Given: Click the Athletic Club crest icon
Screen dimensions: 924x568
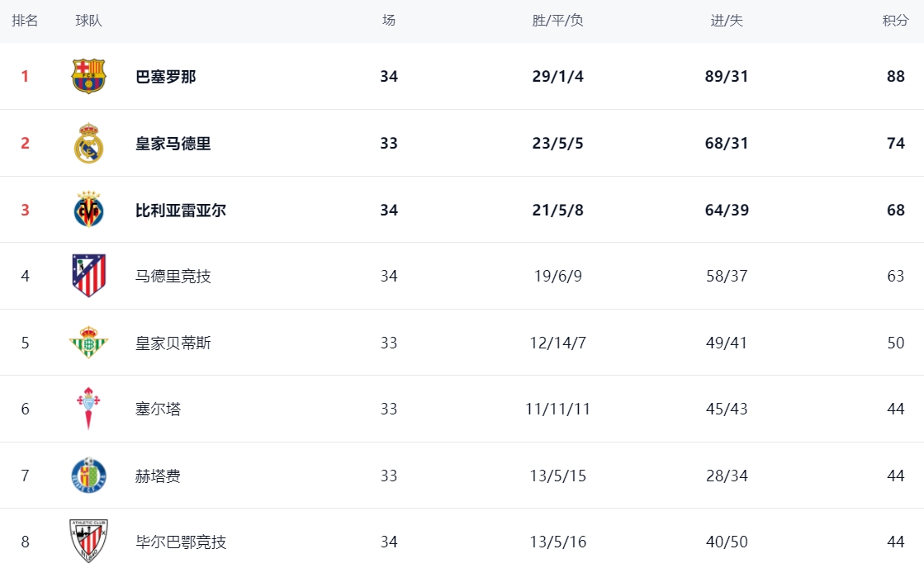Looking at the screenshot, I should click(x=88, y=541).
